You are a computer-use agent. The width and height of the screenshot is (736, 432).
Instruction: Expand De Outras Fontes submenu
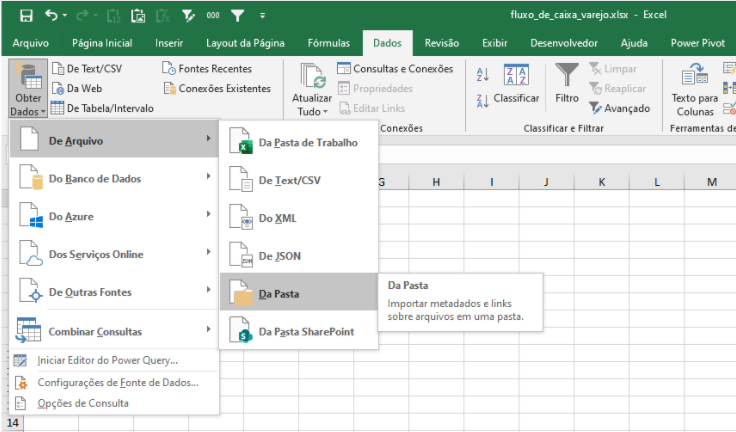coord(114,292)
